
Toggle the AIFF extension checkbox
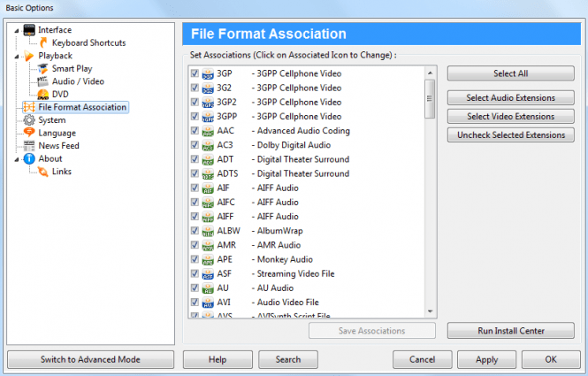(x=195, y=216)
